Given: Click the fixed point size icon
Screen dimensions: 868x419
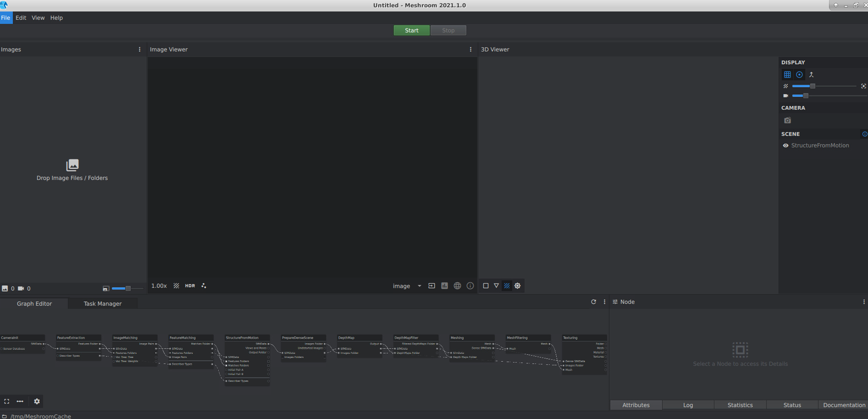Looking at the screenshot, I should coord(863,86).
